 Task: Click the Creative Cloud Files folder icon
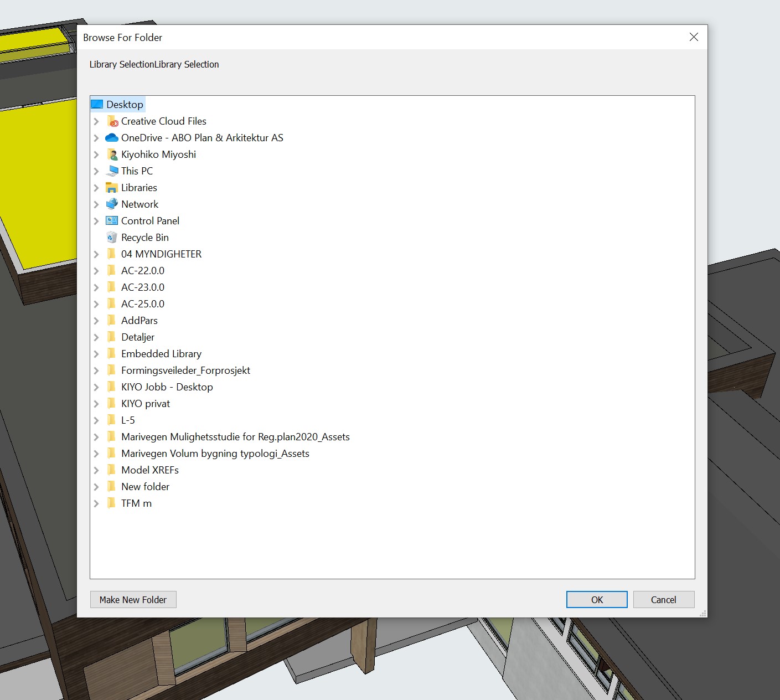pyautogui.click(x=112, y=121)
